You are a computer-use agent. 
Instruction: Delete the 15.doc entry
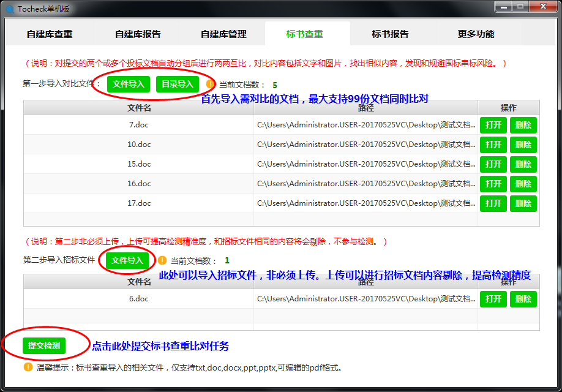(x=523, y=164)
